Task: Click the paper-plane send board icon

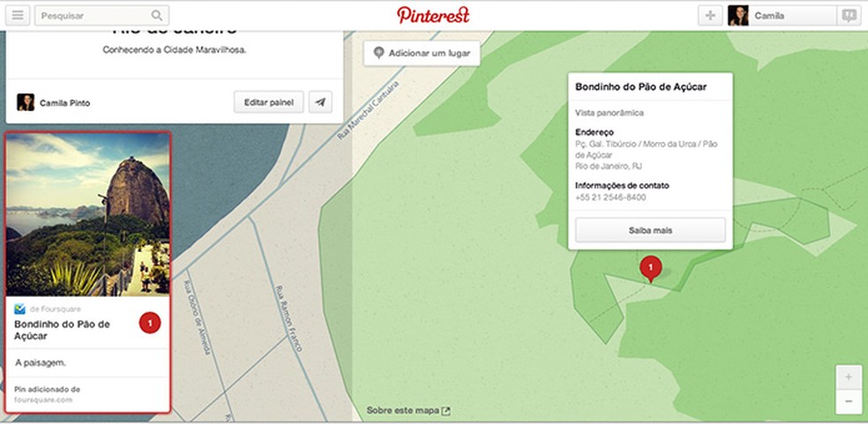Action: point(320,102)
